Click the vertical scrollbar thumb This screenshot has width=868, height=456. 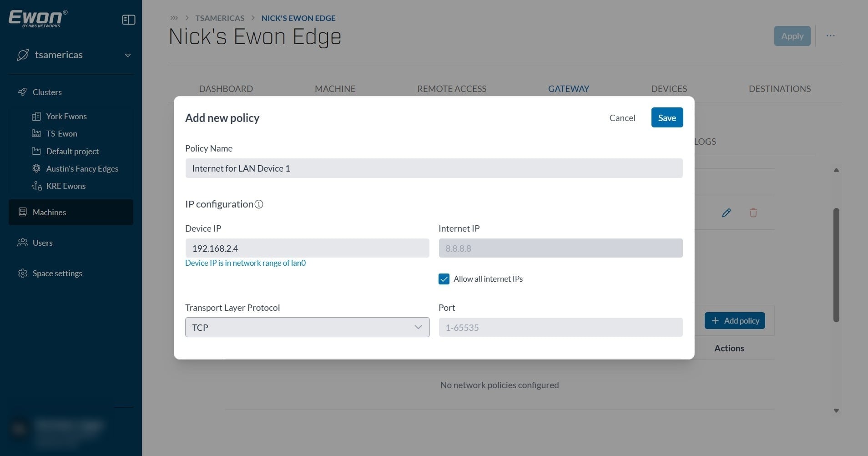pyautogui.click(x=836, y=265)
